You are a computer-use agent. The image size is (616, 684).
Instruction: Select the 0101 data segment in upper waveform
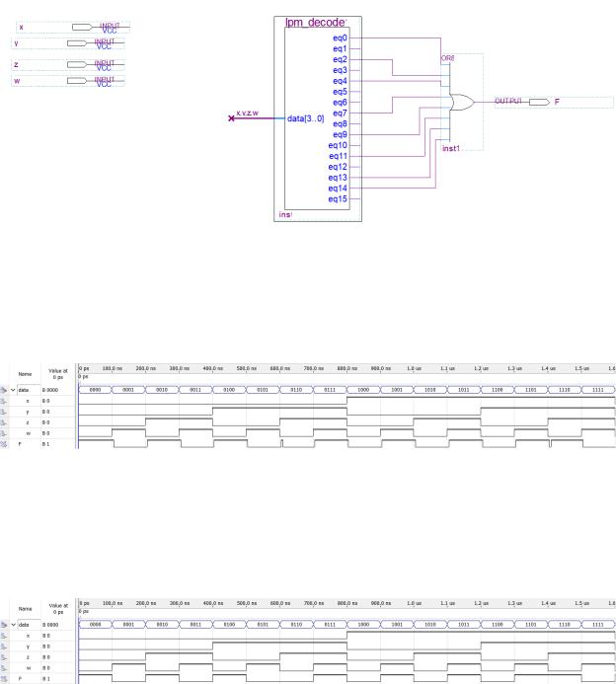[x=263, y=390]
